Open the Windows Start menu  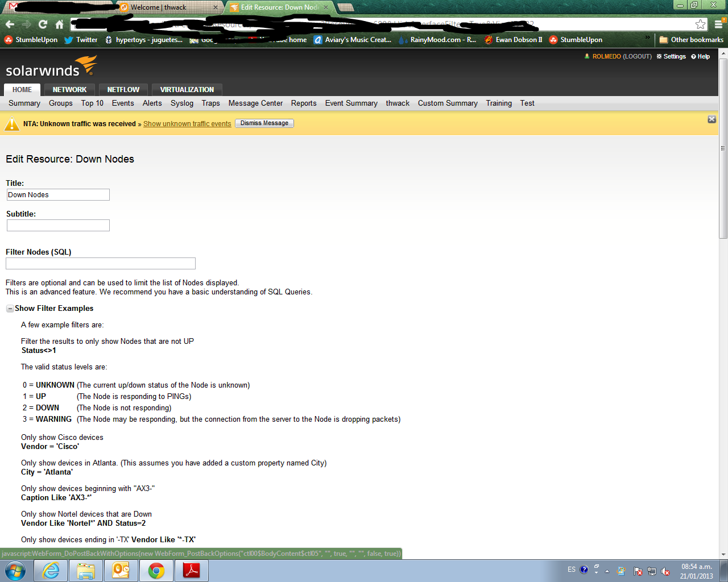coord(15,571)
